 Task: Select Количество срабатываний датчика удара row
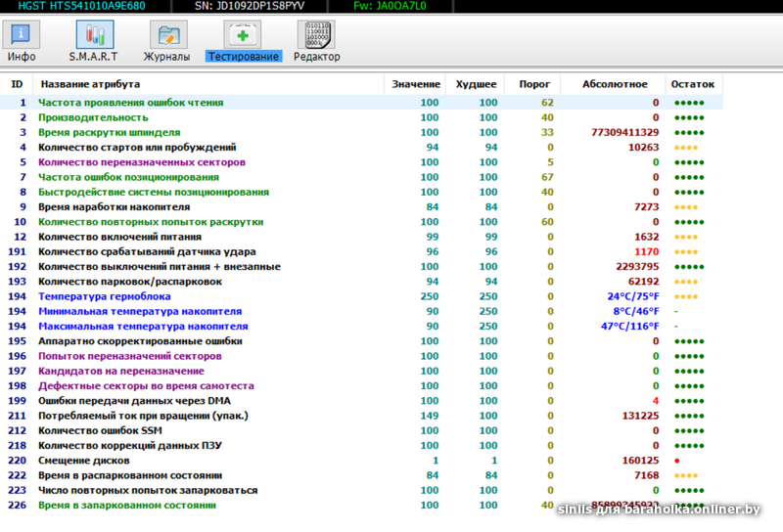point(361,251)
